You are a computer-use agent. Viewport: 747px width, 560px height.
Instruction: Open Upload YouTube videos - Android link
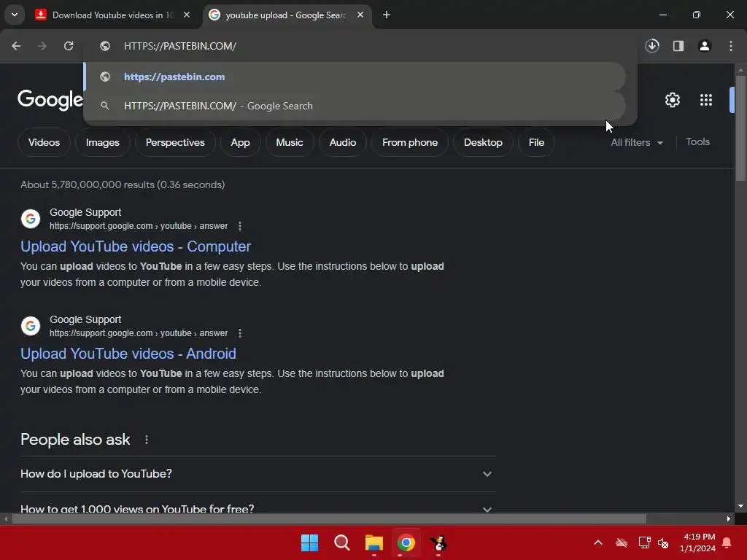[x=128, y=354]
